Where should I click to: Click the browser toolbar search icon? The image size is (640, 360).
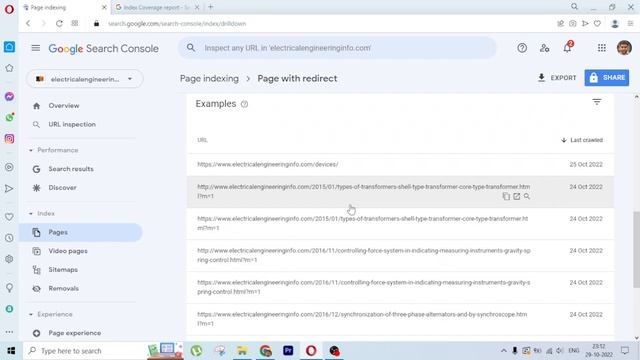[x=574, y=7]
